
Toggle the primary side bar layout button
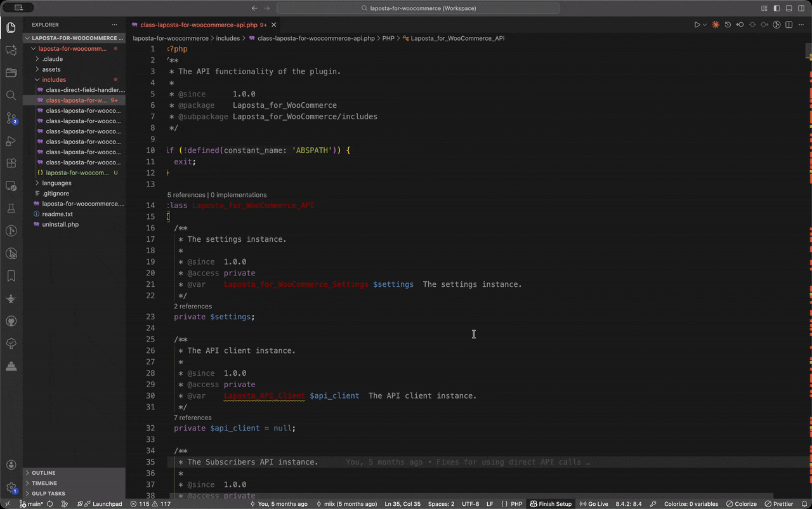776,8
